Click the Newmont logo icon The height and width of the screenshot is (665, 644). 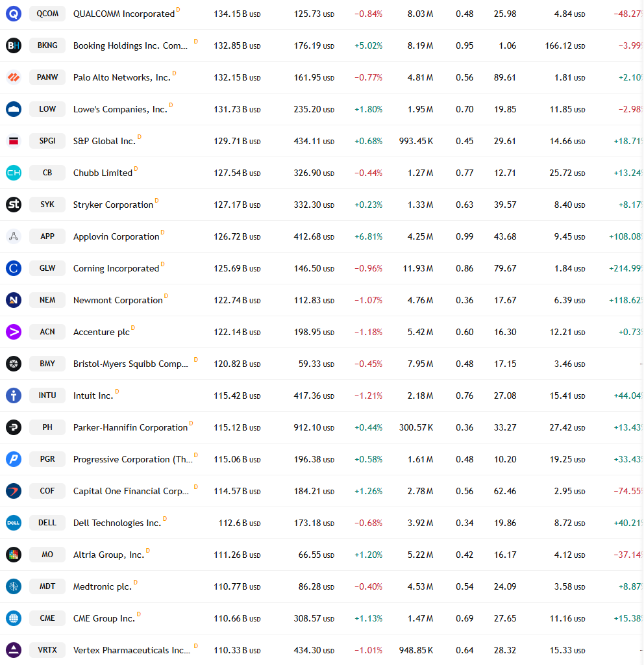pos(14,300)
